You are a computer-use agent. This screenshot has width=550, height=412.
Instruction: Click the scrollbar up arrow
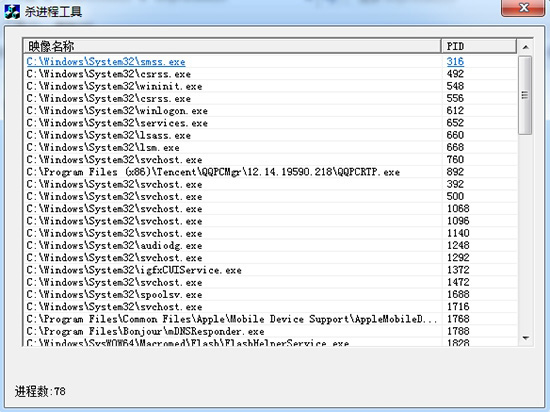(x=525, y=47)
